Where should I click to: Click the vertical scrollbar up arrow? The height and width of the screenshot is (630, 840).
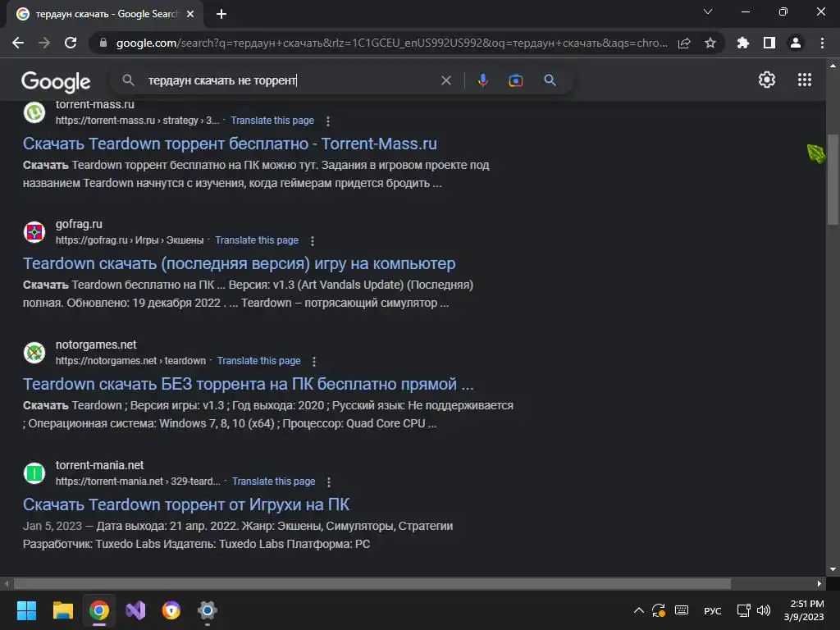pyautogui.click(x=833, y=66)
